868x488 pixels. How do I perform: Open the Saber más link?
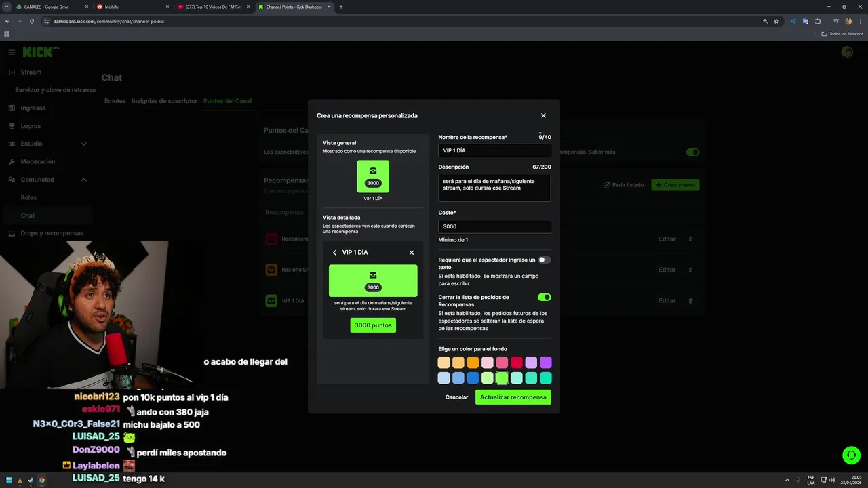(602, 152)
